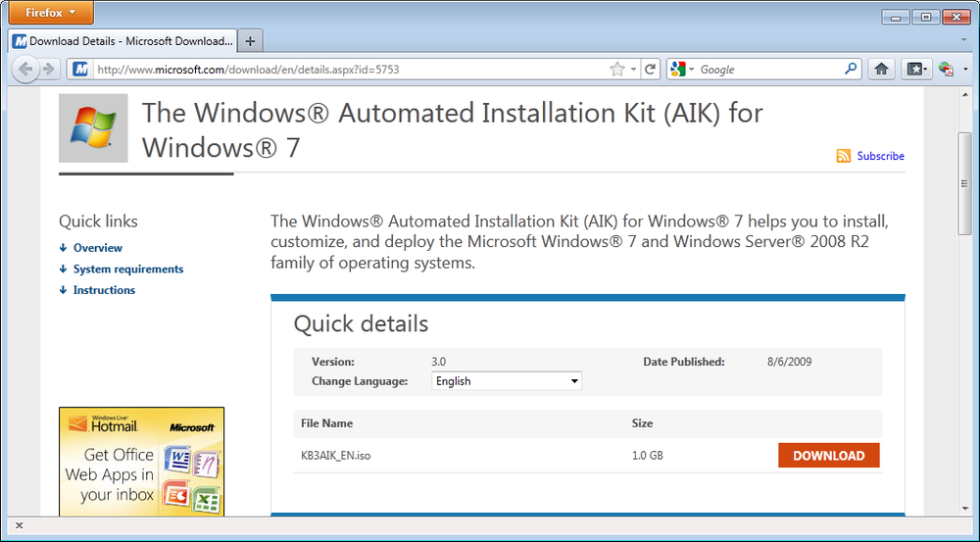Viewport: 980px width, 542px height.
Task: Click the vertical scrollbar thumb
Action: tap(965, 183)
